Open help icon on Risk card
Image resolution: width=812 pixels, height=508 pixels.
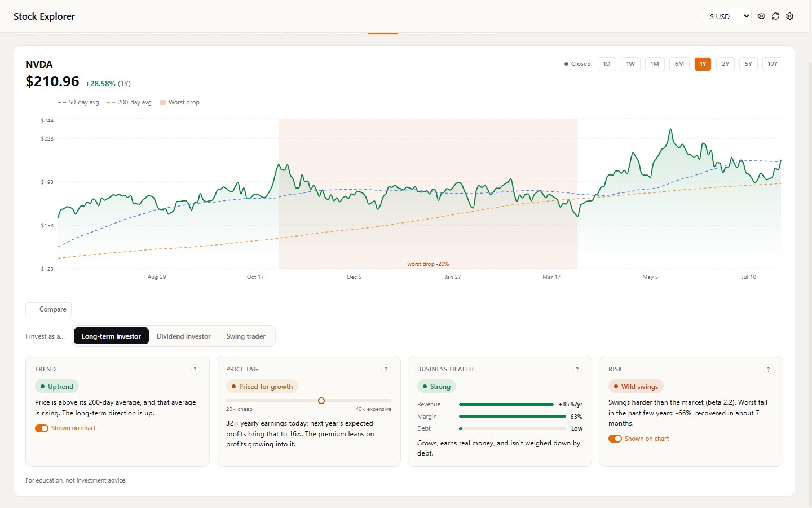point(768,369)
